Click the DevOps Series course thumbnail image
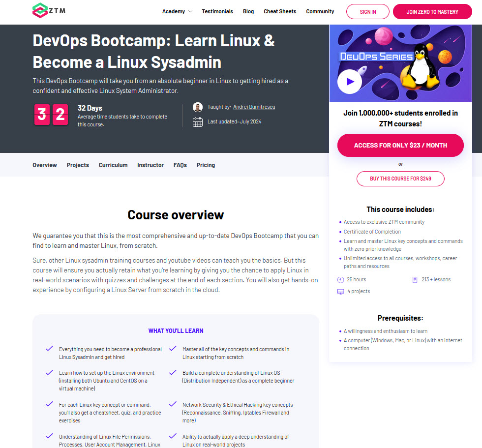Image resolution: width=482 pixels, height=448 pixels. tap(400, 63)
